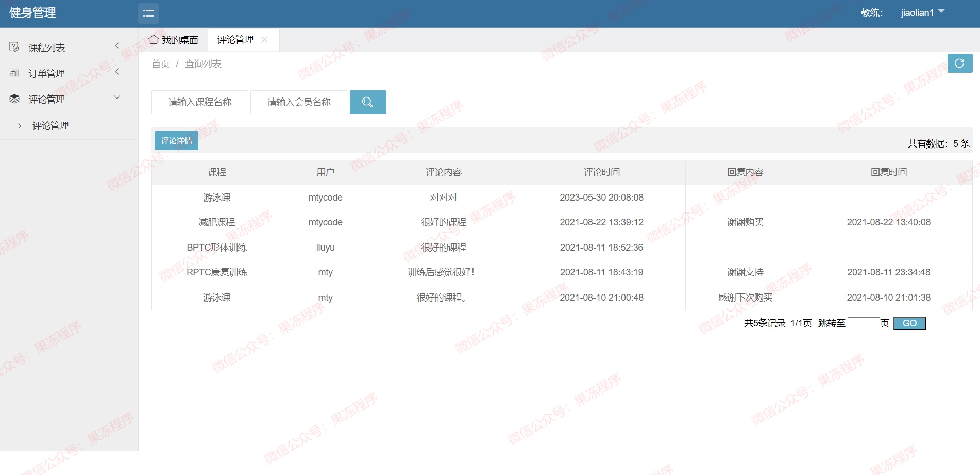Screen dimensions: 980x475
Task: Select the BPTC形体训练 row
Action: 562,248
